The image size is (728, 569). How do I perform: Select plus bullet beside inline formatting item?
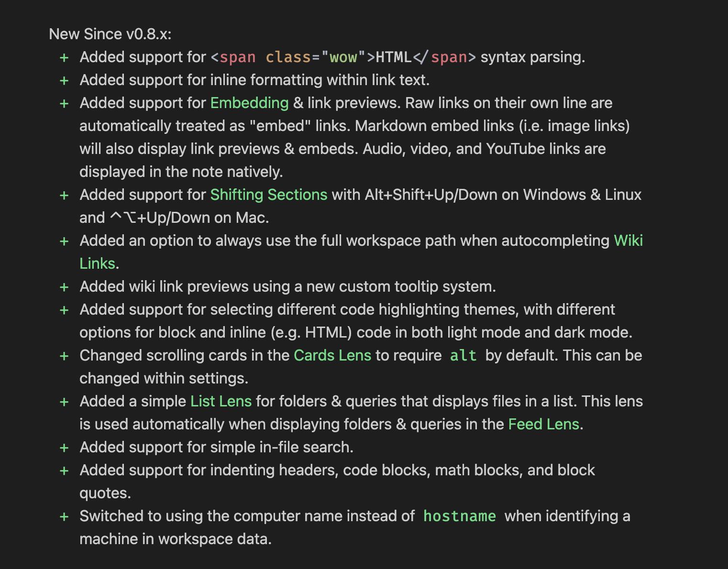tap(64, 81)
